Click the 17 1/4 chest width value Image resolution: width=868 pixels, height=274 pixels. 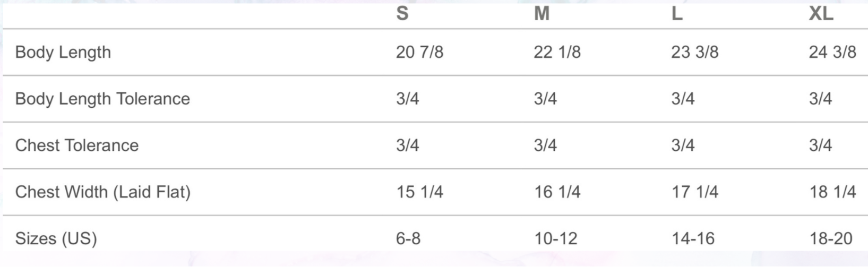coord(694,192)
